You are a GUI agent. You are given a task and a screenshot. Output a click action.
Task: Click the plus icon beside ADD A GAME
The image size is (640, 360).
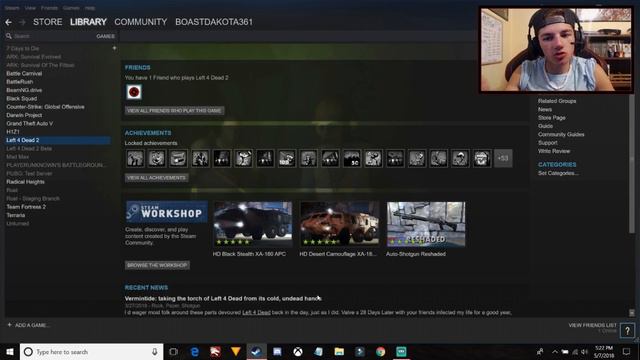coord(9,325)
